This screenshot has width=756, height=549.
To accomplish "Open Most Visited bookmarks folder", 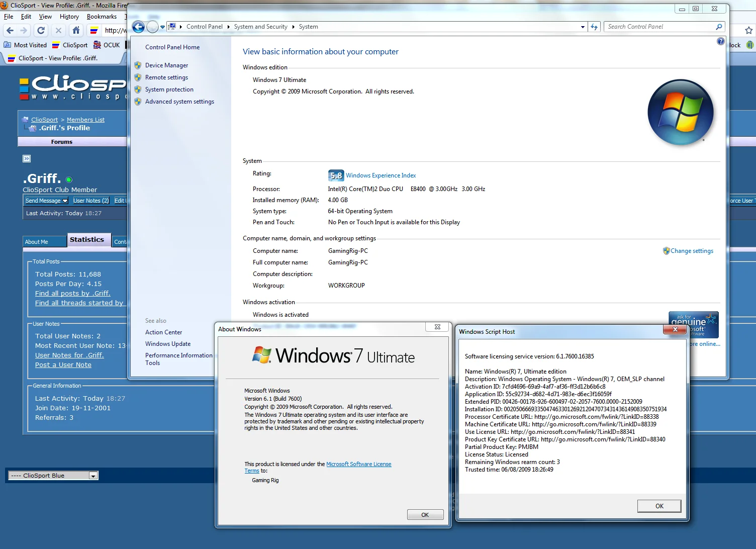I will (x=26, y=45).
